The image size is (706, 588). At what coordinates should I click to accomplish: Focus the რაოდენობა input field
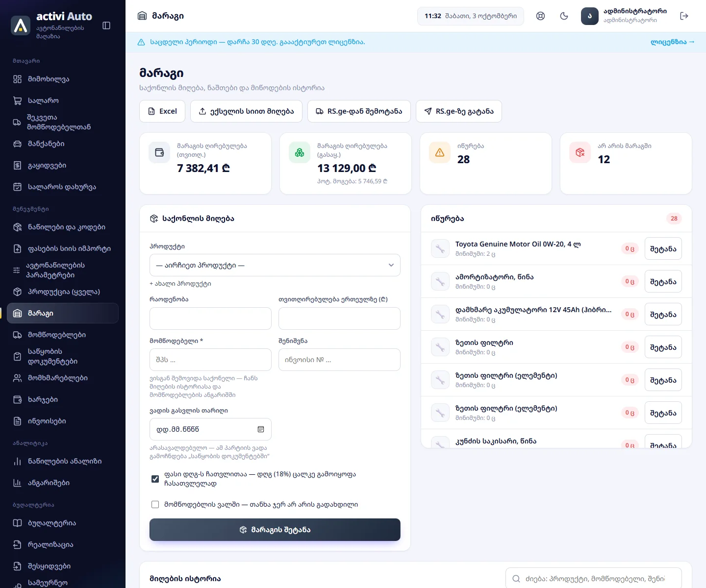click(210, 318)
